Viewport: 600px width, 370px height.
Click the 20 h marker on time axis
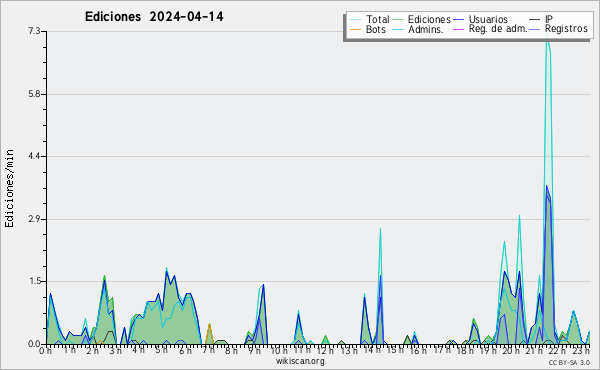[x=507, y=350]
